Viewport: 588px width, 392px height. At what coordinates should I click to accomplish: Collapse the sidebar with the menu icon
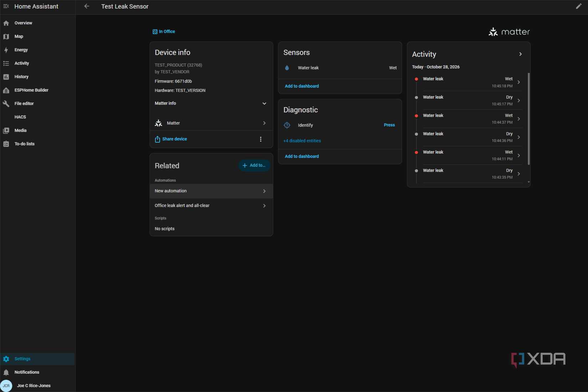click(x=6, y=6)
